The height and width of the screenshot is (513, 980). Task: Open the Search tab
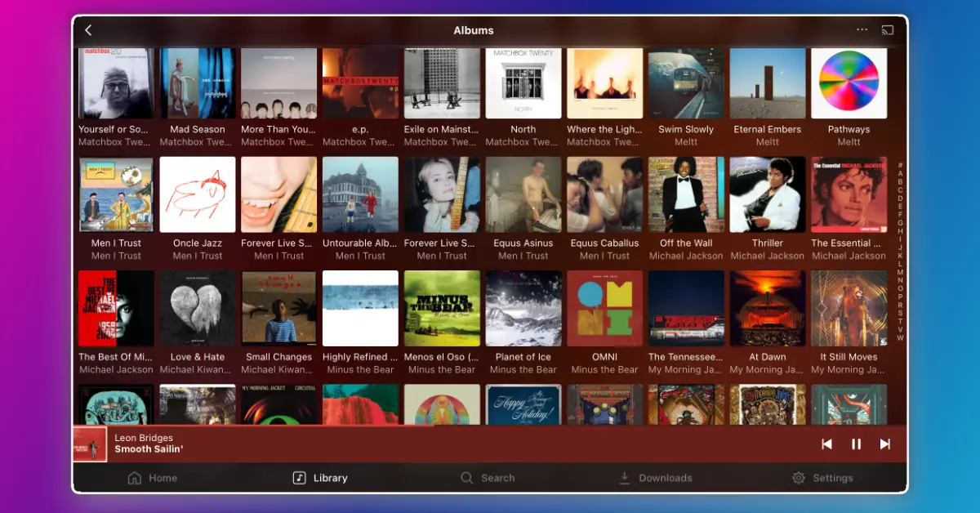pos(488,478)
